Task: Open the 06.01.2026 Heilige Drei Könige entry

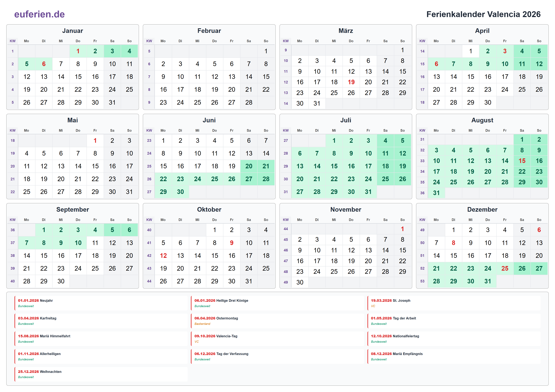Action: pyautogui.click(x=277, y=303)
